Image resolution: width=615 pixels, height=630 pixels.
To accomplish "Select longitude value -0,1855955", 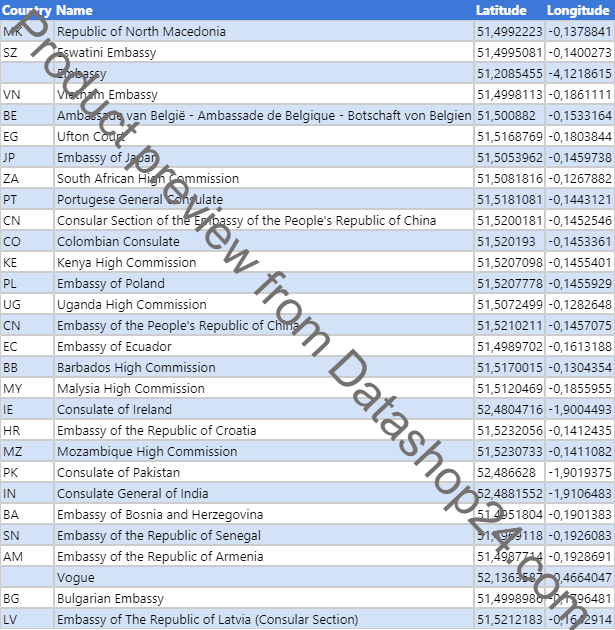I will point(580,388).
